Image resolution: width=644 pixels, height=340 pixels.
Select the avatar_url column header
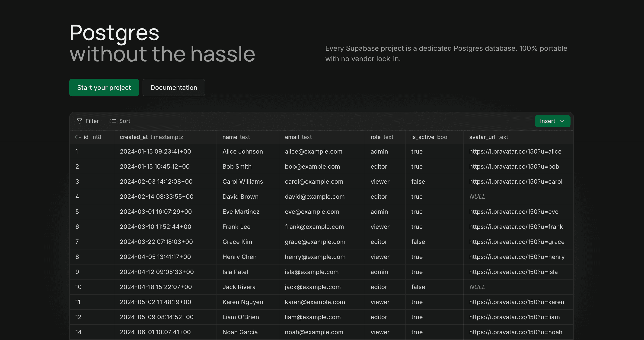coord(518,137)
